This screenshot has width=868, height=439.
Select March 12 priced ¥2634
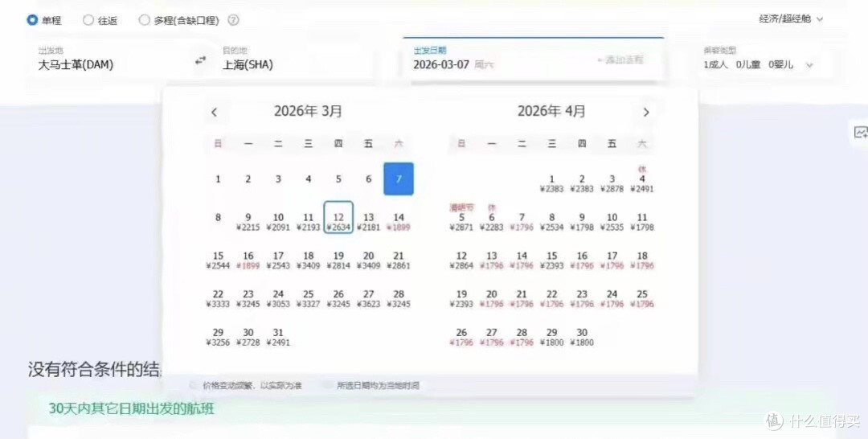pyautogui.click(x=338, y=217)
